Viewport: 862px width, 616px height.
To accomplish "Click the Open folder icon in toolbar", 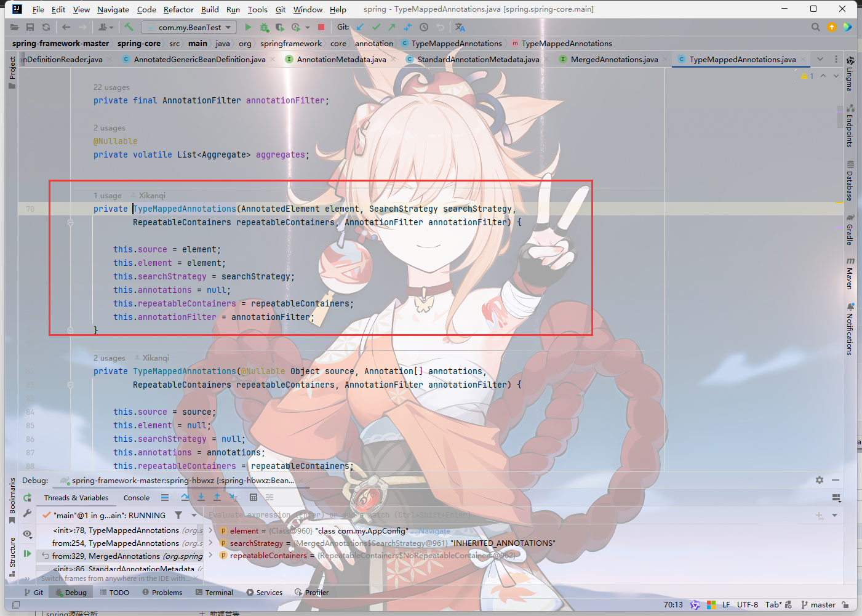I will coord(14,27).
